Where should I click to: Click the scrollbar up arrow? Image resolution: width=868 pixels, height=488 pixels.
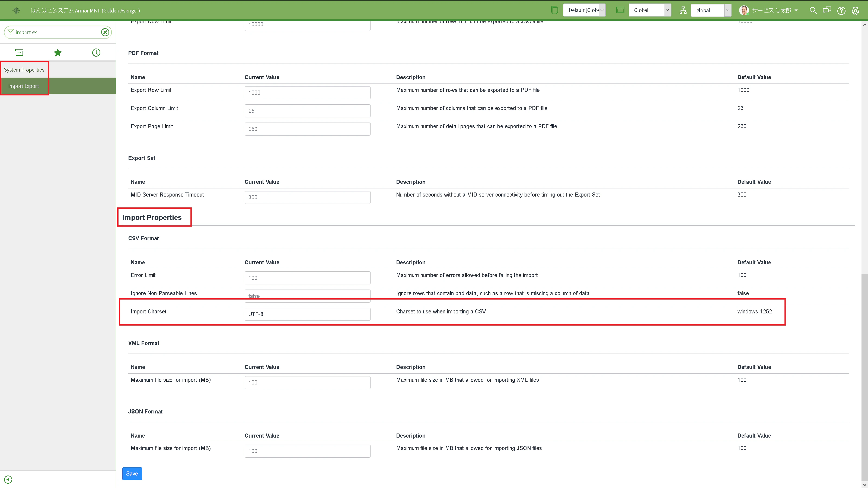(865, 25)
